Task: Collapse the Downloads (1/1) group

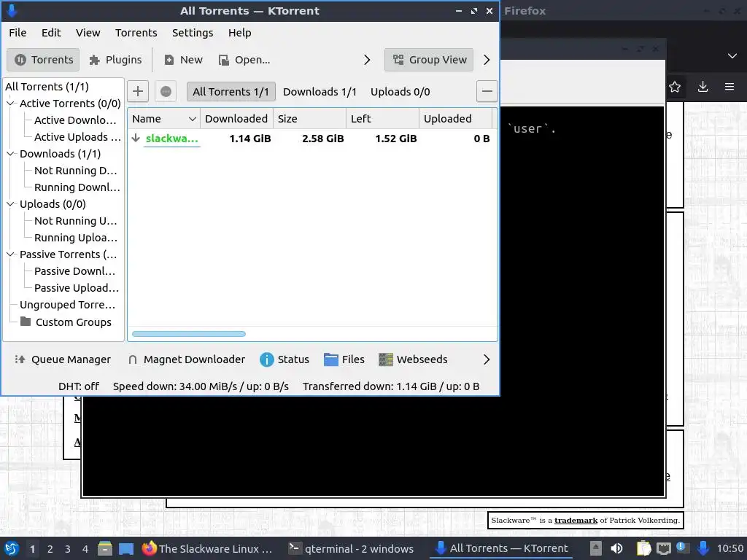Action: coord(10,154)
